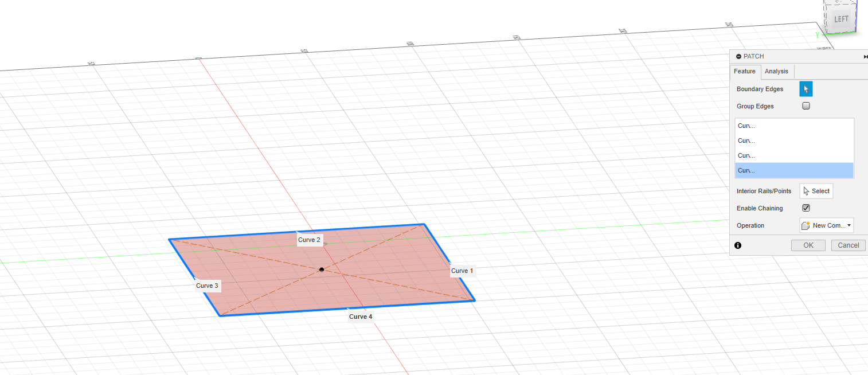Click the Curve 4 label in the viewport
Image resolution: width=868 pixels, height=375 pixels.
pos(361,317)
